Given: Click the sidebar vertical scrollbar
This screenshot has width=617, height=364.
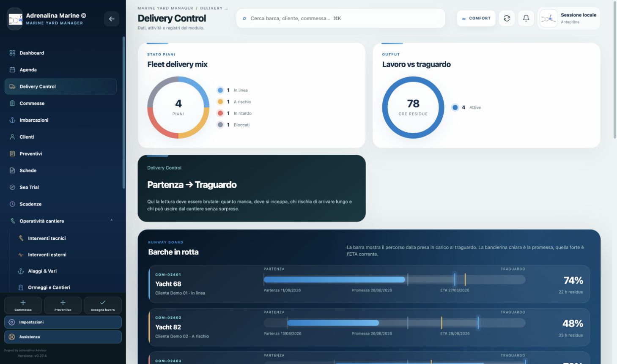Looking at the screenshot, I should click(124, 112).
